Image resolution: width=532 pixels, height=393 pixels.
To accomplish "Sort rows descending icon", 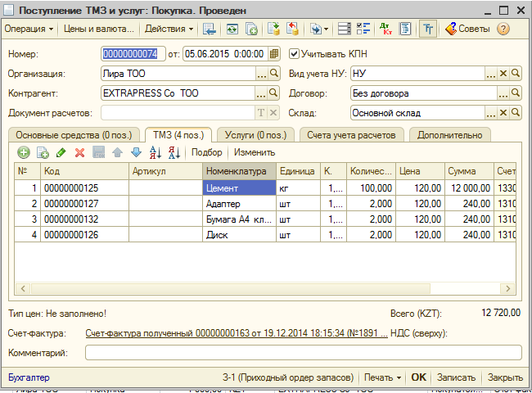I will [x=174, y=152].
